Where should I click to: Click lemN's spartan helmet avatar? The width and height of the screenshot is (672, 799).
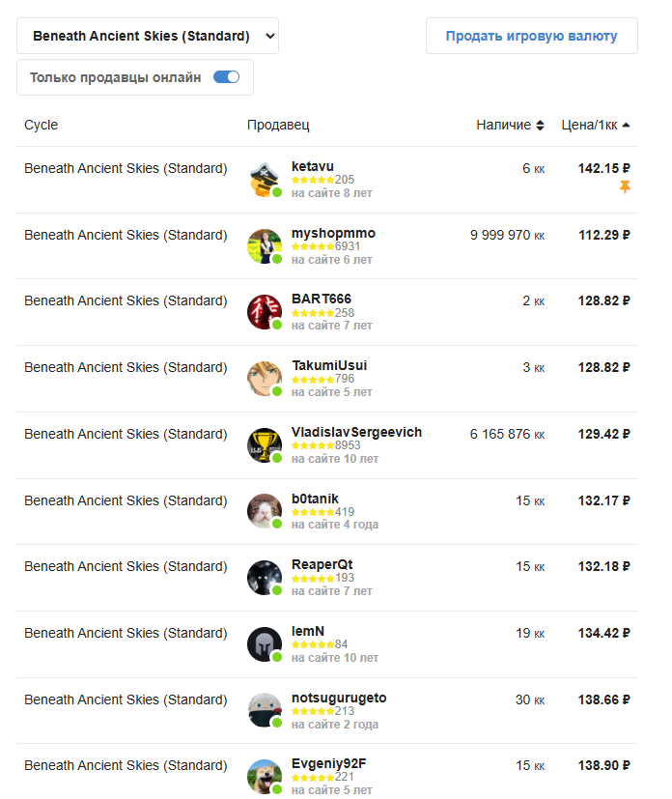(x=265, y=644)
